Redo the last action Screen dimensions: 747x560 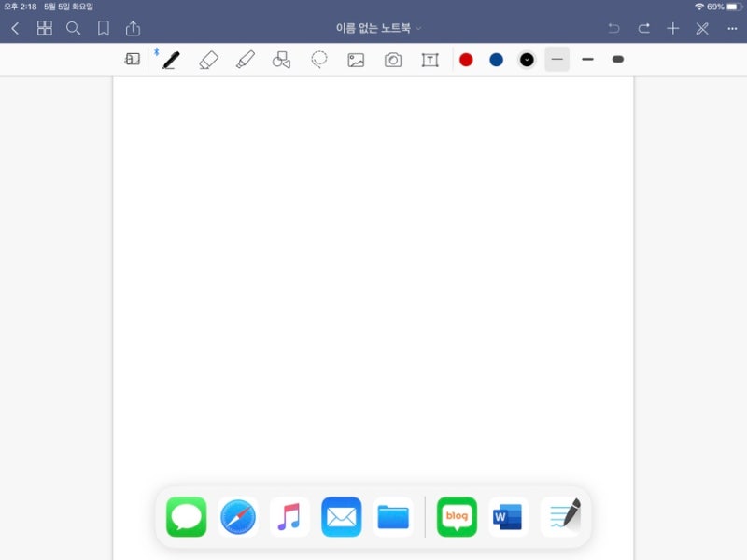pyautogui.click(x=644, y=29)
